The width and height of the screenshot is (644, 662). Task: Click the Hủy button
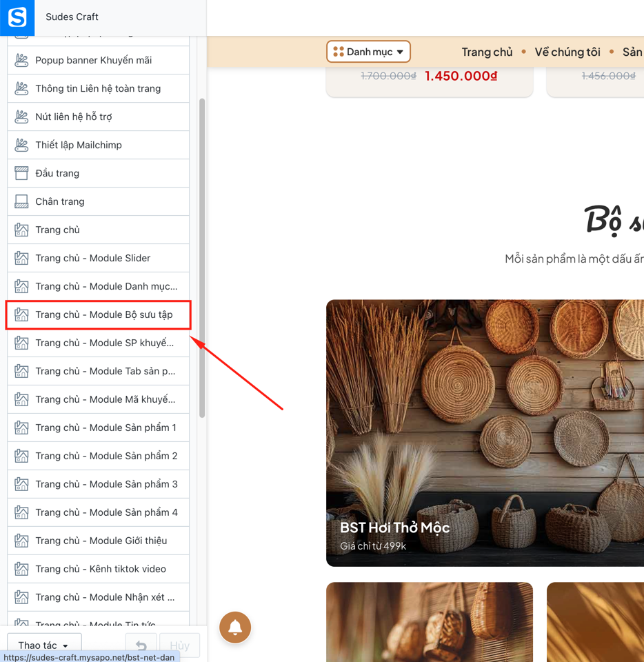(x=180, y=646)
